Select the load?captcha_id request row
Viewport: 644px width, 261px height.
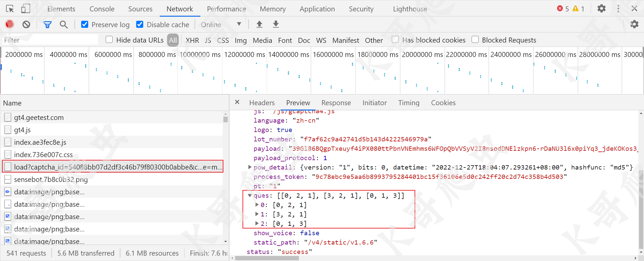pyautogui.click(x=113, y=167)
